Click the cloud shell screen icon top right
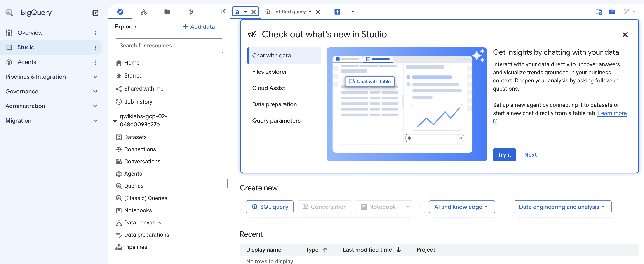 point(599,12)
